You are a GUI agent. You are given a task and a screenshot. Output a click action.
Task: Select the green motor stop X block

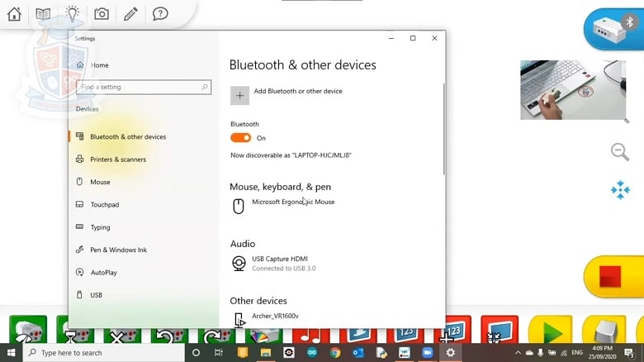coord(122,336)
